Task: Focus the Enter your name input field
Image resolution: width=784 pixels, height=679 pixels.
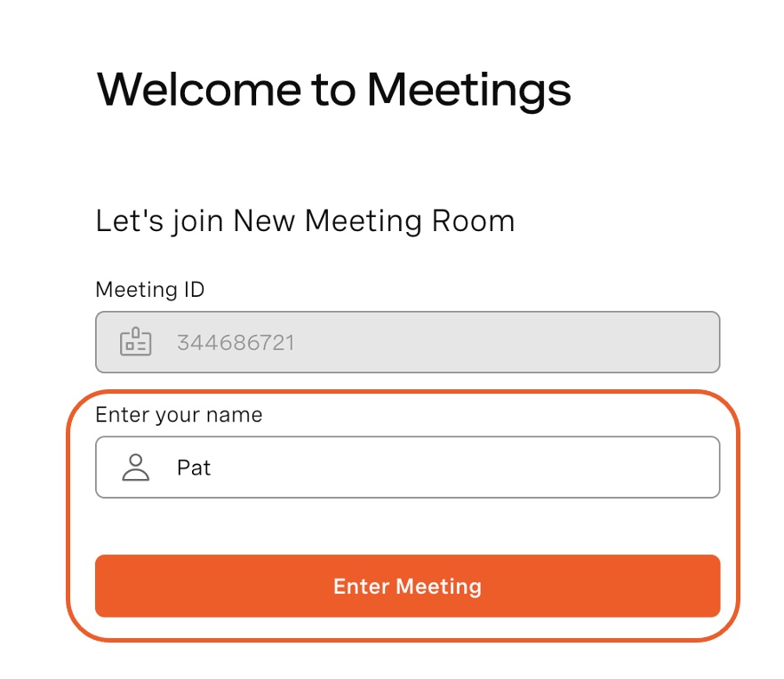Action: coord(407,467)
